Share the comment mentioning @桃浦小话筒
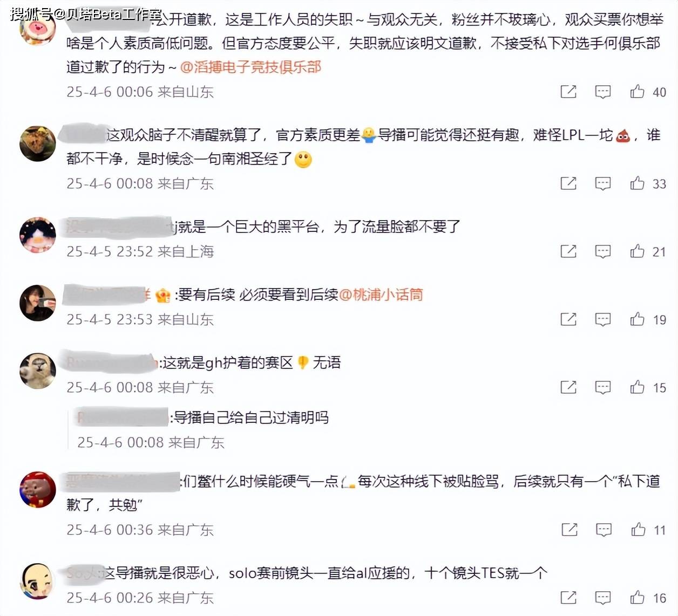Screen dimensions: 678x616 coord(568,319)
